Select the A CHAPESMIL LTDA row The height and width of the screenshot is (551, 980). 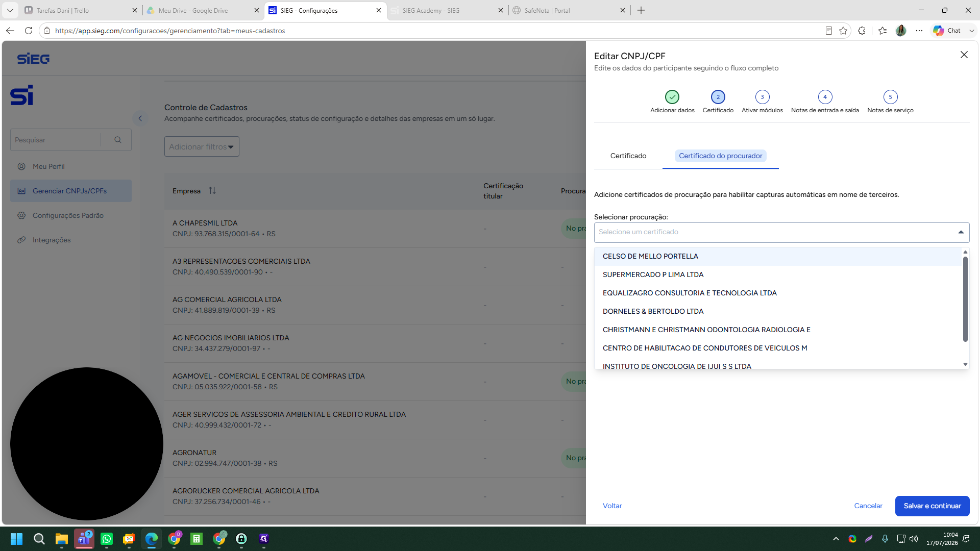375,229
